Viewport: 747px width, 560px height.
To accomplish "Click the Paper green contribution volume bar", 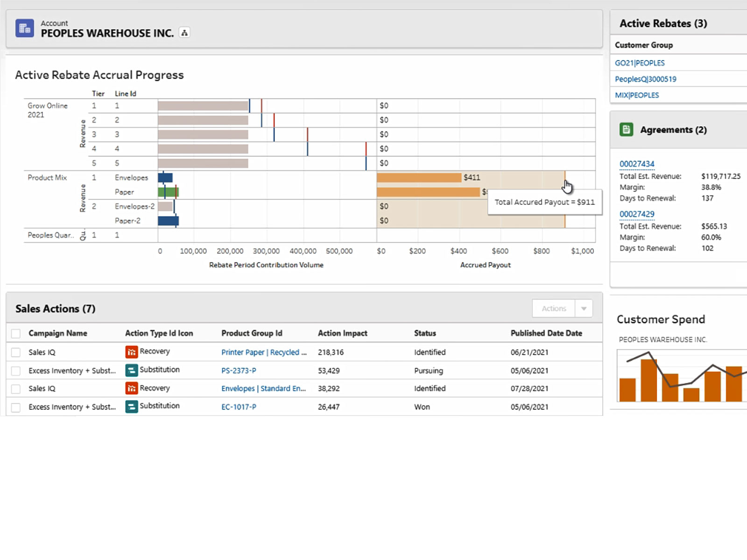I will coord(169,192).
